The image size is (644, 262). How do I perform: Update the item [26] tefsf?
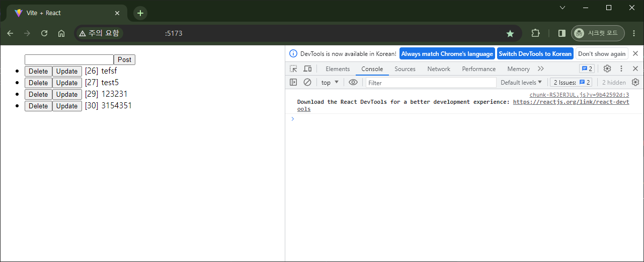(x=67, y=71)
